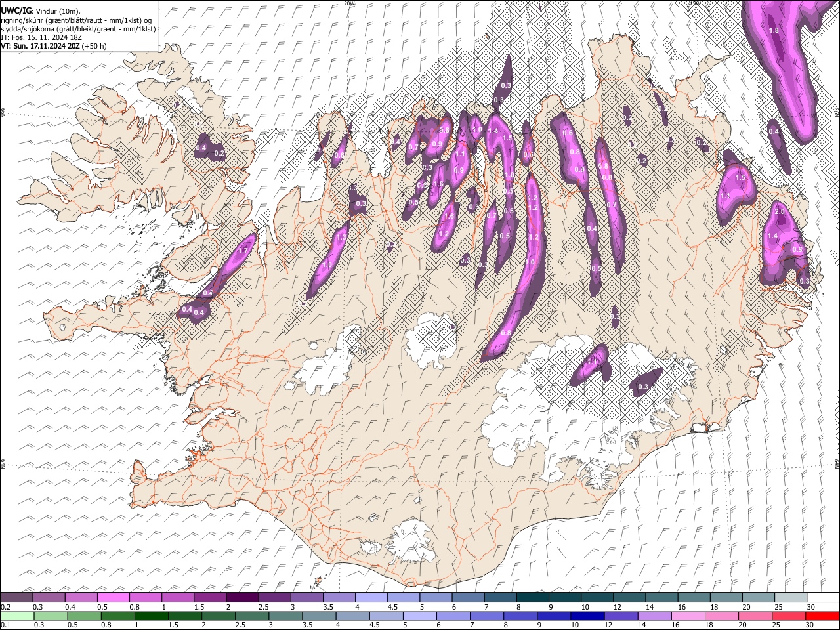Pick violet rain swatch between 12 and 14
Viewport: 840px width, 630px height.
pos(621,616)
